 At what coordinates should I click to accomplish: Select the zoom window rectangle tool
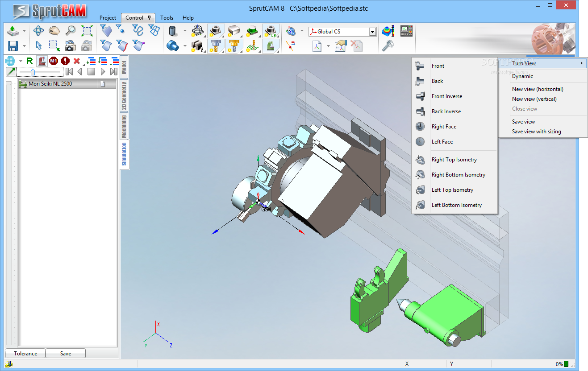pyautogui.click(x=54, y=45)
